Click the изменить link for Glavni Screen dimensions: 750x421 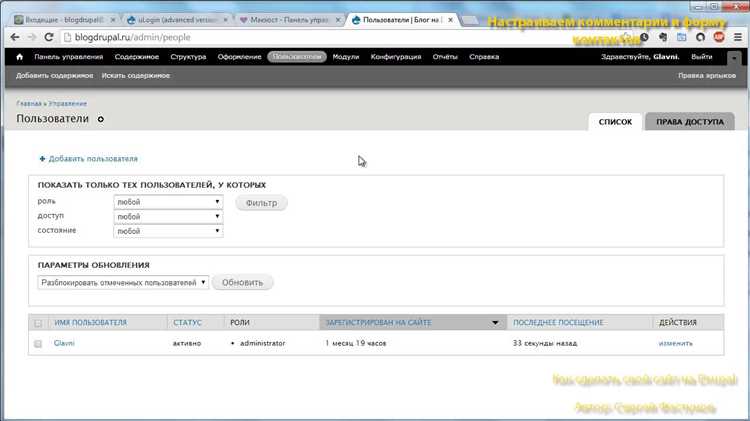(x=675, y=343)
